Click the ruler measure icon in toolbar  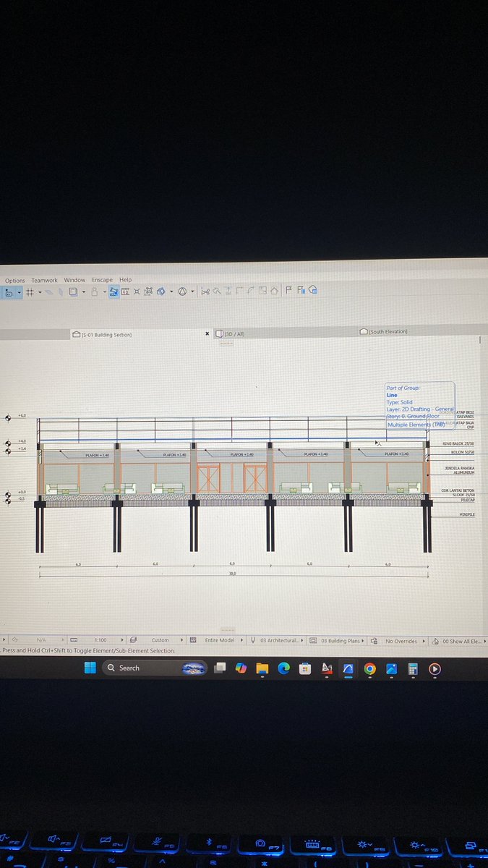click(125, 292)
